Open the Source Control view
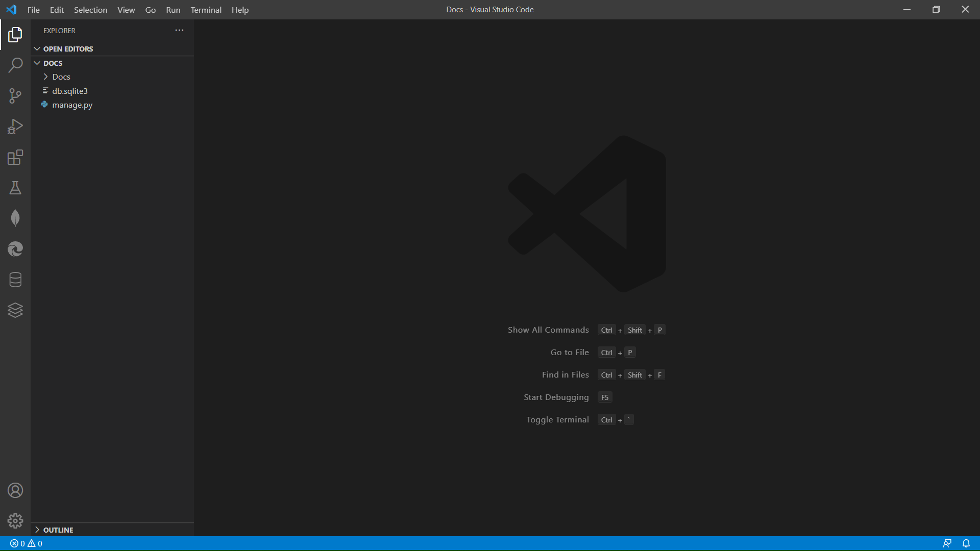The width and height of the screenshot is (980, 551). click(x=15, y=96)
